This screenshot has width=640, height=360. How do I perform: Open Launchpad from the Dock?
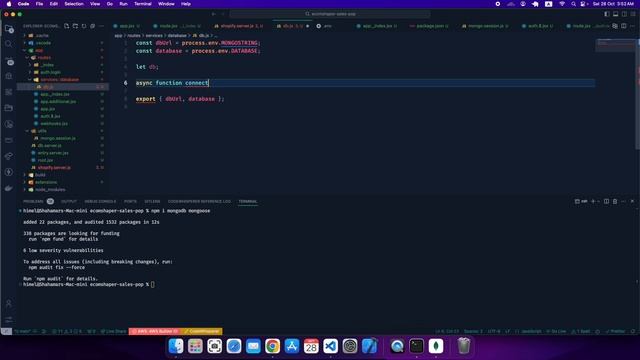[195, 346]
